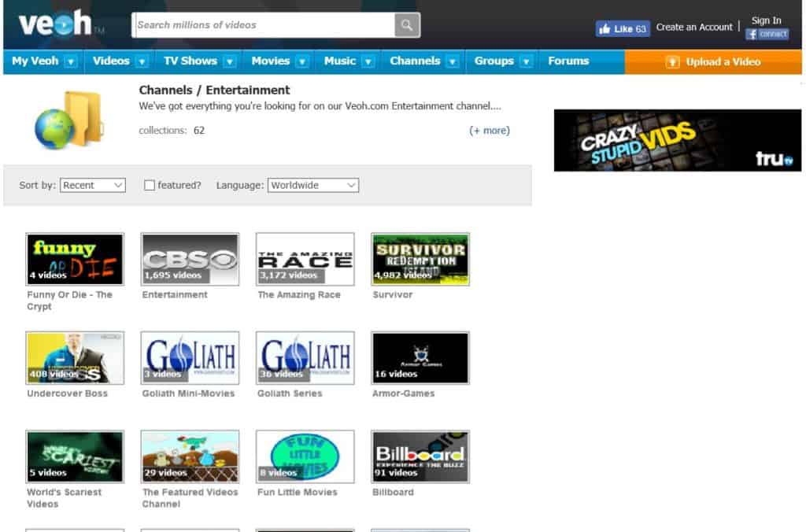Open the Crazy Stupid Vids truTV ad
This screenshot has width=806, height=532.
click(x=677, y=140)
